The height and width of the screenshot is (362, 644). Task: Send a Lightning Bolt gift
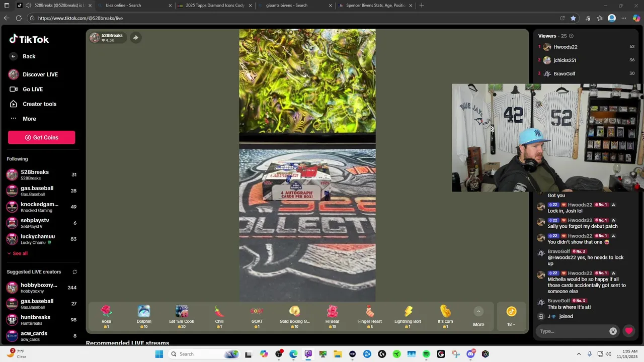click(408, 316)
